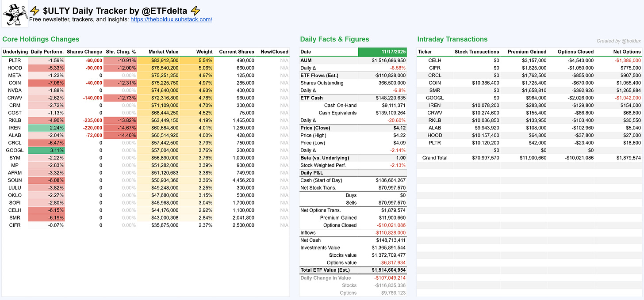
Task: Click the lightning bolt icon after @ETFdelta
Action: pos(195,11)
